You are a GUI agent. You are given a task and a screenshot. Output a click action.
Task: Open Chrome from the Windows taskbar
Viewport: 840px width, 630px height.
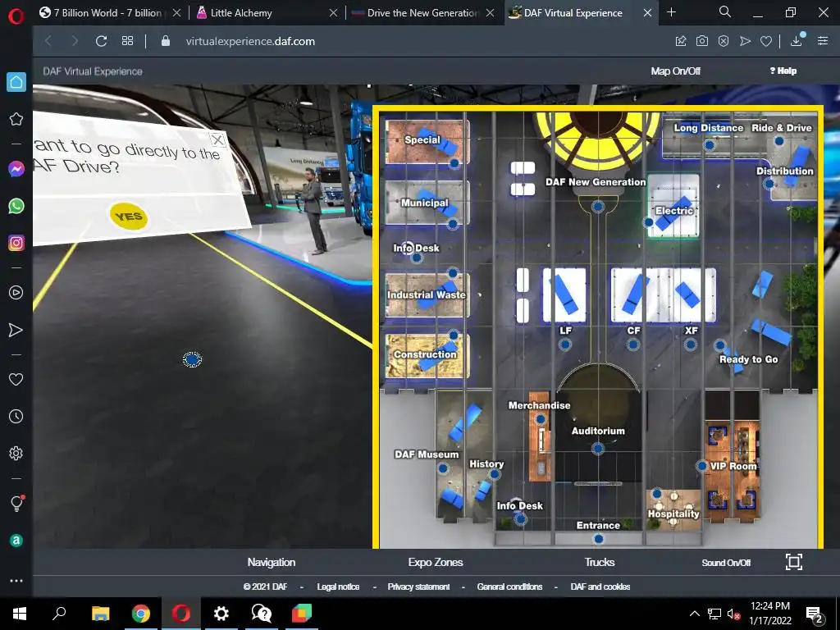pyautogui.click(x=141, y=613)
